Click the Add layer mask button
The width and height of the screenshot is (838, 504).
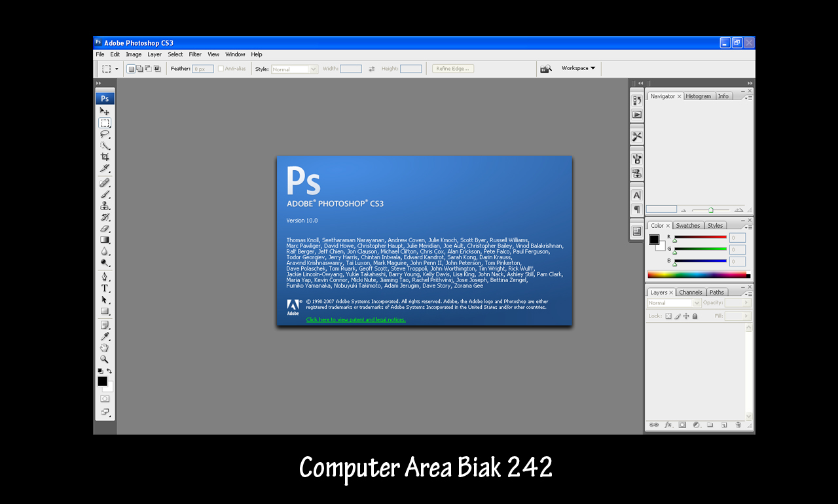682,425
